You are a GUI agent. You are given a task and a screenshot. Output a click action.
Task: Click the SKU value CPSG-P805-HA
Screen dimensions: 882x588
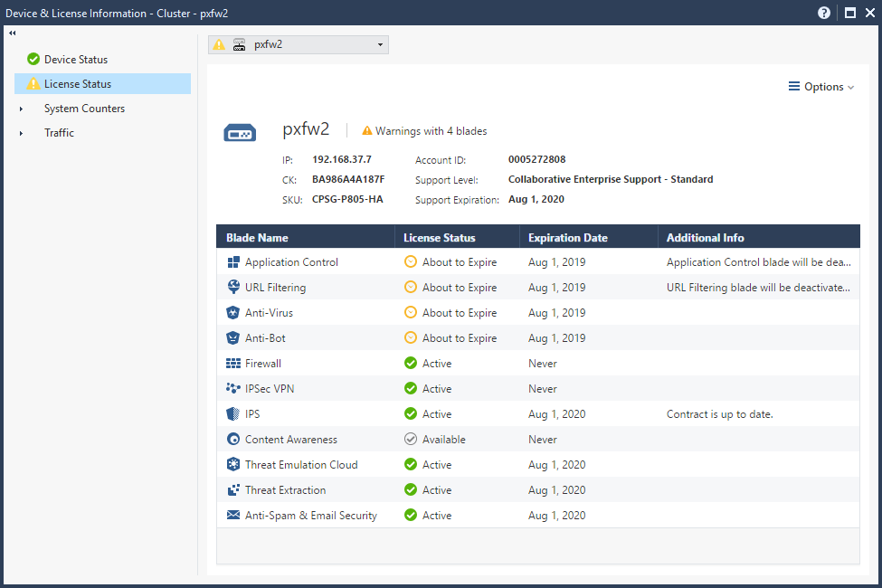347,199
